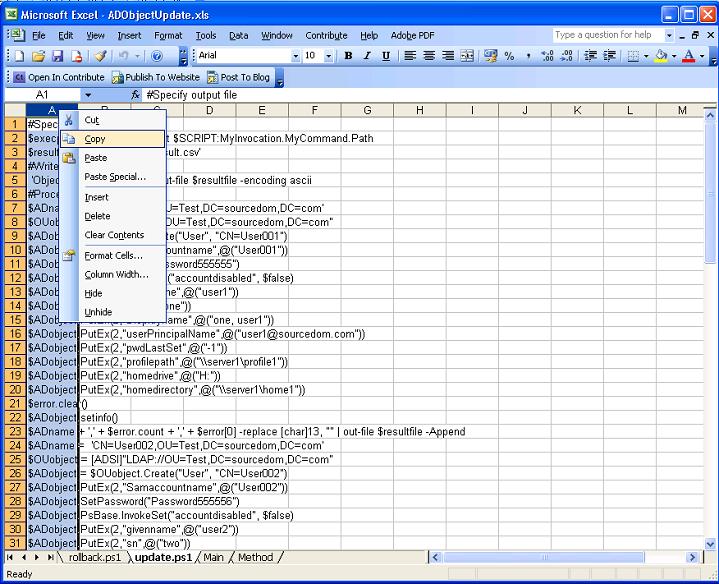Apply Percent Style format

tap(509, 56)
